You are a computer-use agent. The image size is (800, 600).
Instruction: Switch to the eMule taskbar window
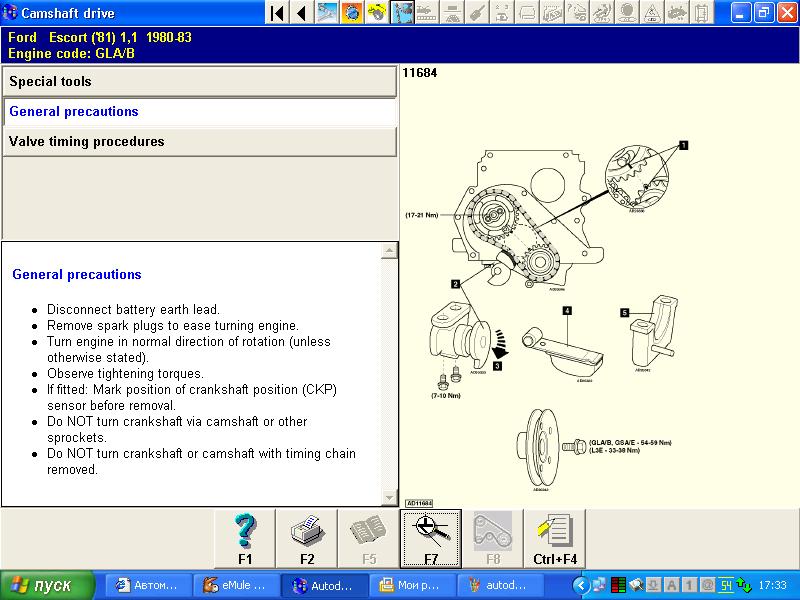click(x=236, y=585)
